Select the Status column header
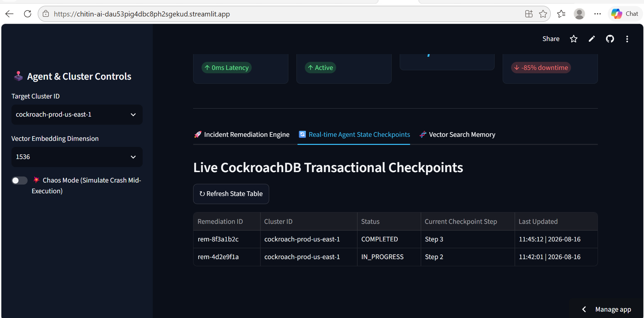 click(x=389, y=222)
